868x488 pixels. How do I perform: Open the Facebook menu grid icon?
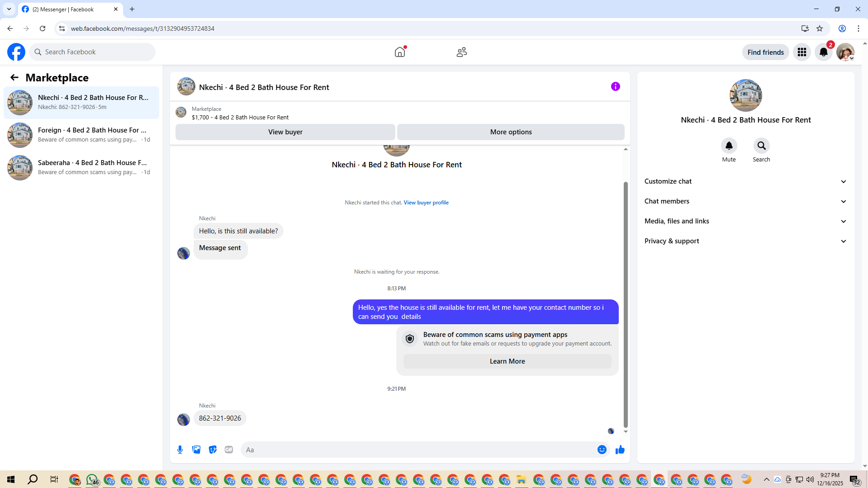pyautogui.click(x=802, y=52)
